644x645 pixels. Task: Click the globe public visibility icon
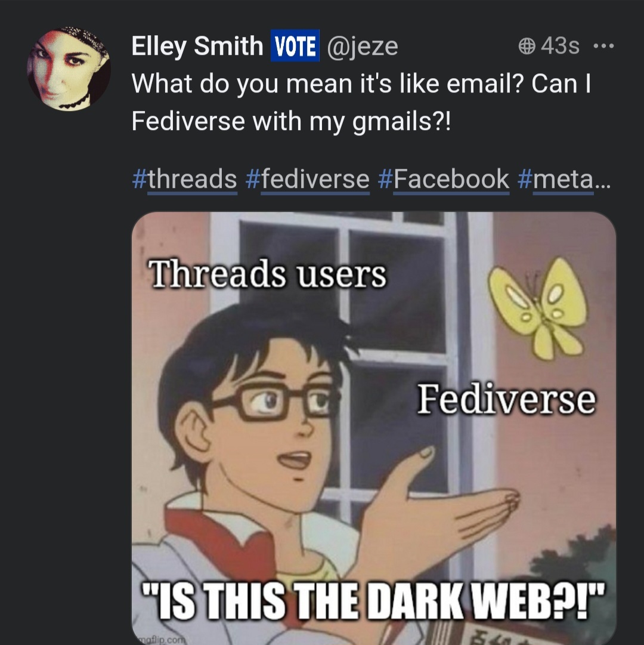[527, 46]
